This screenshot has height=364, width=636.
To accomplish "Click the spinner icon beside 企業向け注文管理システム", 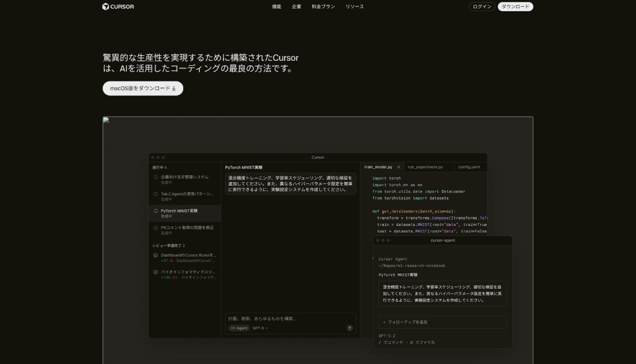I will pos(156,177).
